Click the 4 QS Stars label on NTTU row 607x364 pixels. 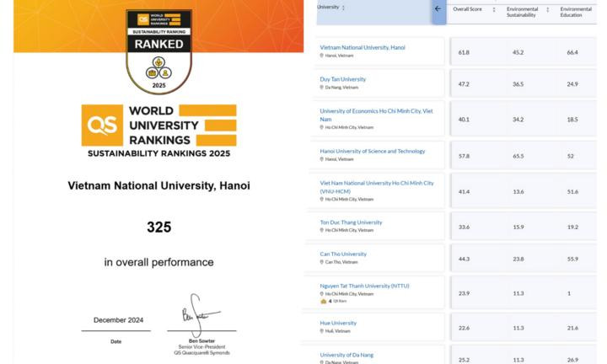point(337,302)
